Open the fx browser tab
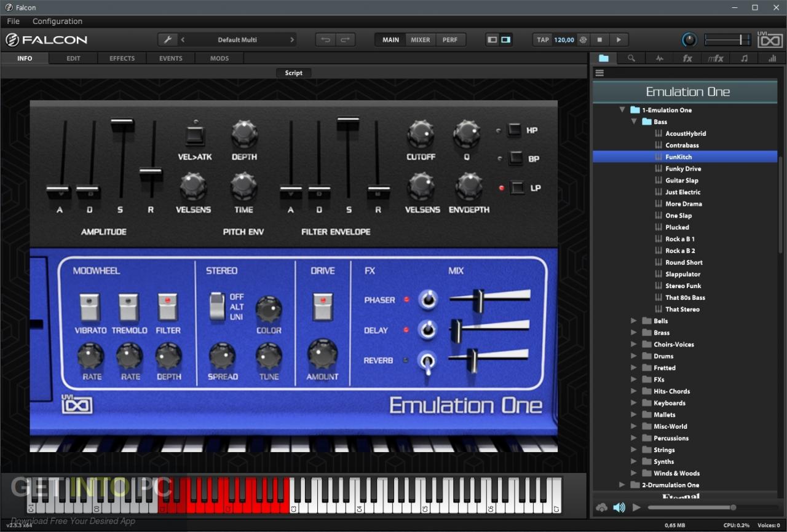Image resolution: width=787 pixels, height=532 pixels. [x=687, y=58]
